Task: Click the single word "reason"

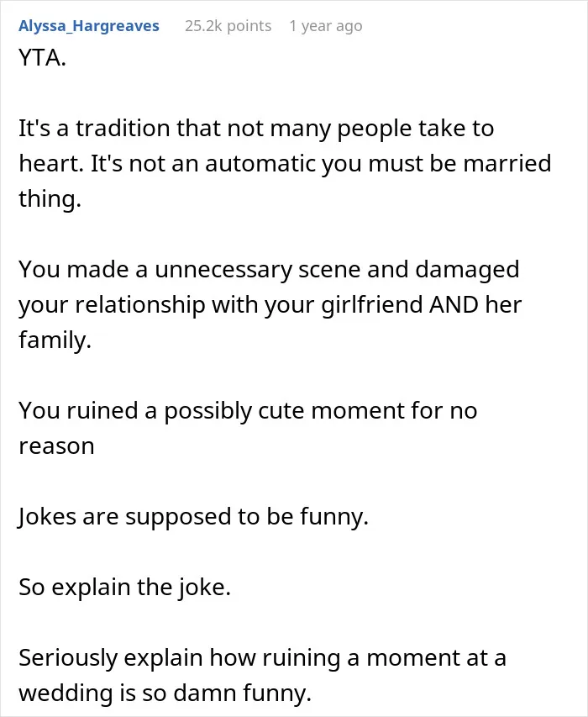Action: pos(56,446)
